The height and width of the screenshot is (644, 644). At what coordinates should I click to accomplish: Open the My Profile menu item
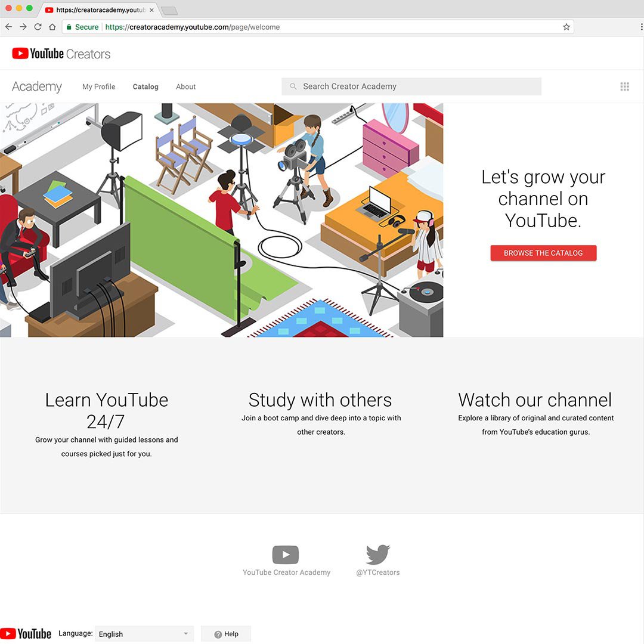pyautogui.click(x=98, y=86)
